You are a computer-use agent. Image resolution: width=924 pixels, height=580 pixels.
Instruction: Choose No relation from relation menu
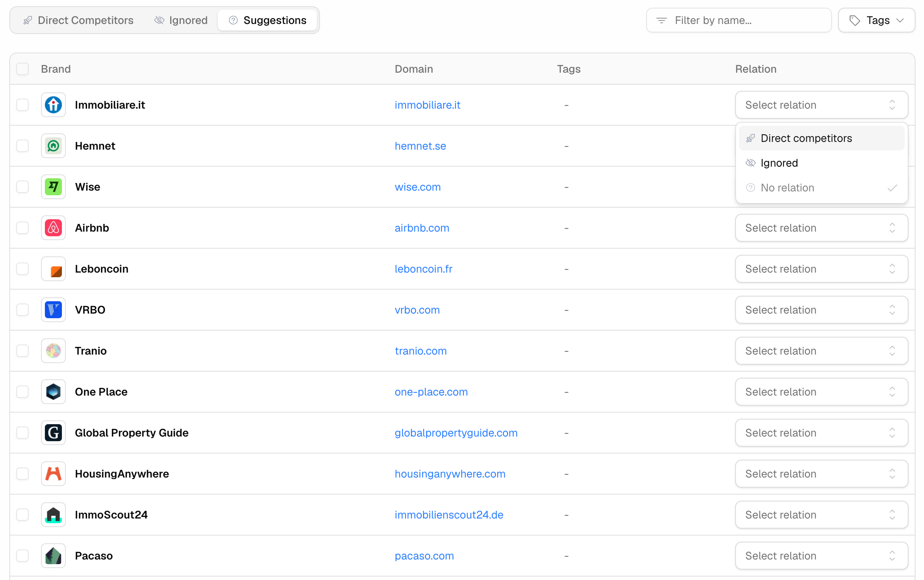tap(821, 188)
